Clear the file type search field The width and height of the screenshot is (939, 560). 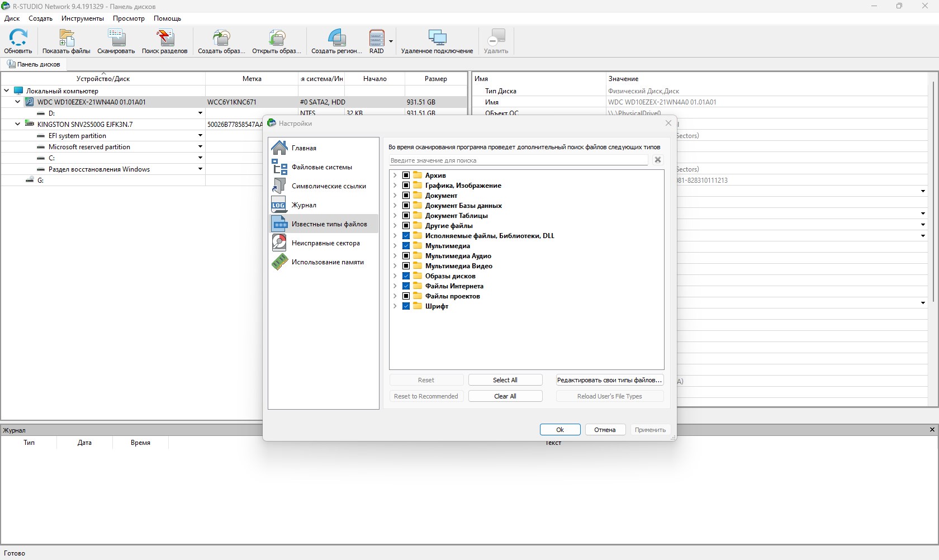(x=658, y=160)
